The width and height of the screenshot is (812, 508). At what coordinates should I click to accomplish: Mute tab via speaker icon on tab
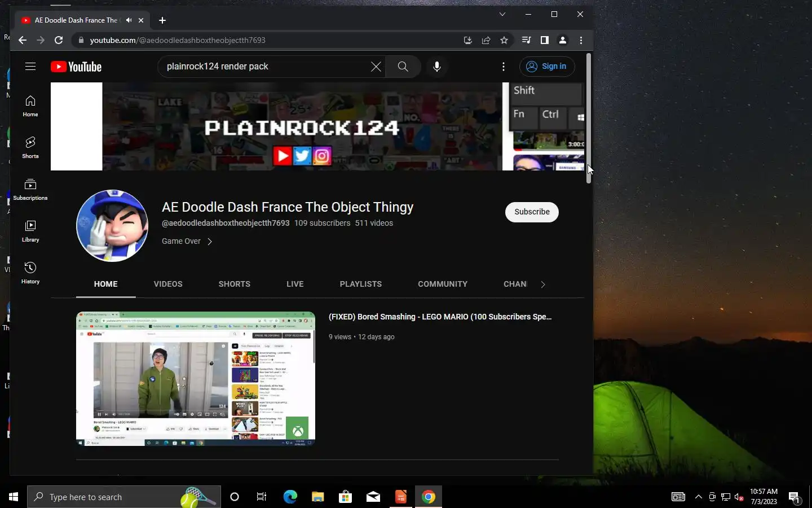(x=129, y=20)
